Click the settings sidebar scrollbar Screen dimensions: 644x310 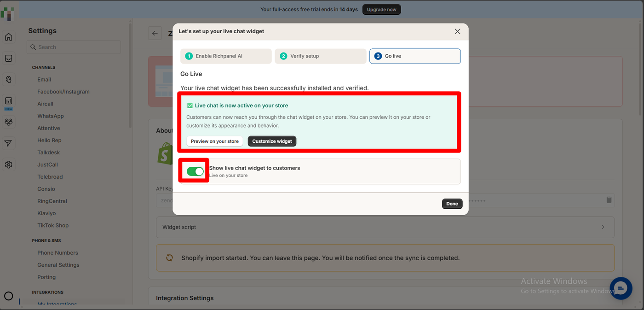coord(131,76)
